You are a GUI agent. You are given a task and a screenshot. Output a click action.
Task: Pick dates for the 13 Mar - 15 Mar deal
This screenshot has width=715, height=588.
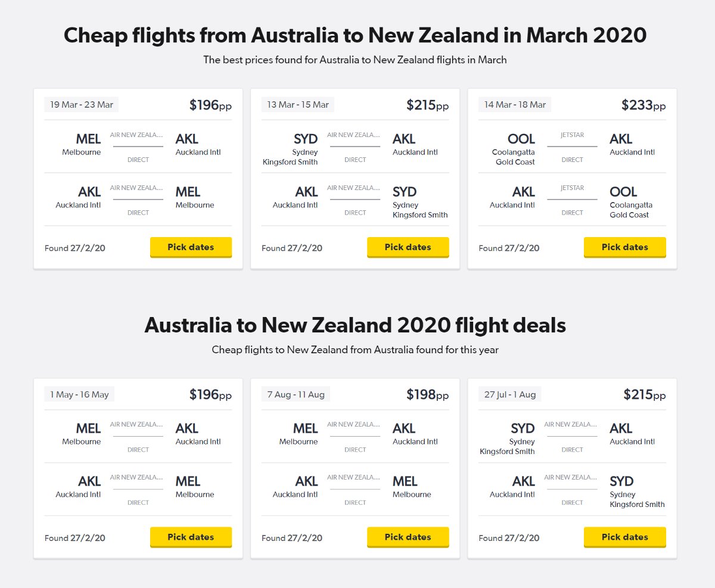[x=408, y=247]
